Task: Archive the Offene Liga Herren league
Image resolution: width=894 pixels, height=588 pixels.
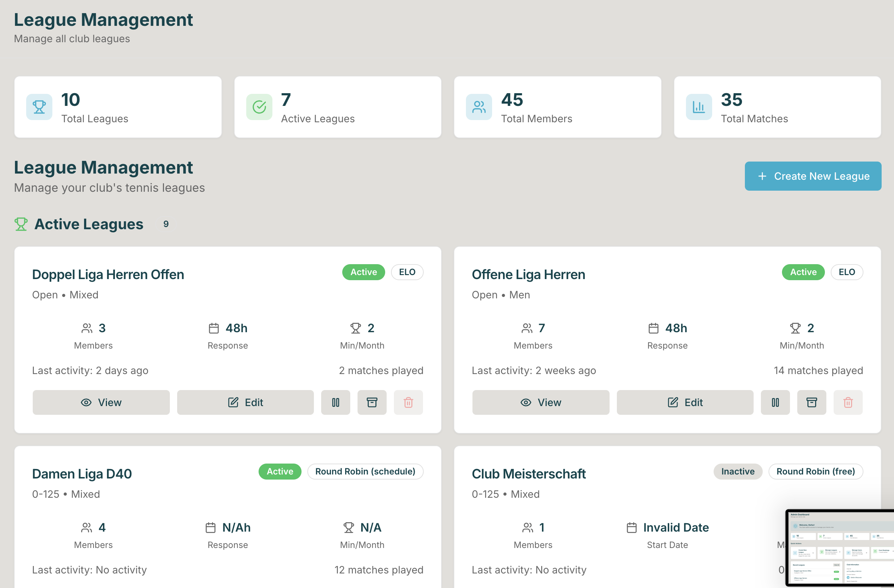Action: coord(812,402)
